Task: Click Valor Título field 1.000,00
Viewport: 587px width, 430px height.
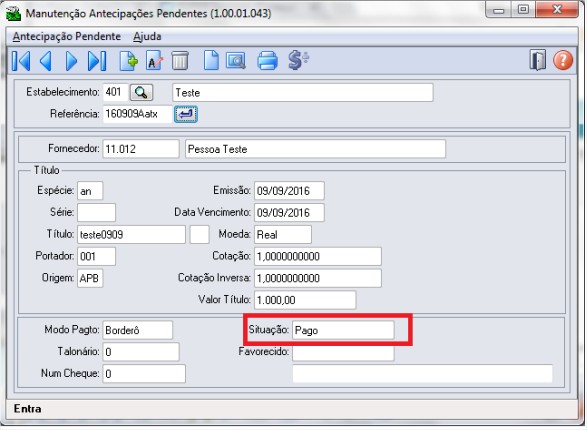Action: (305, 300)
